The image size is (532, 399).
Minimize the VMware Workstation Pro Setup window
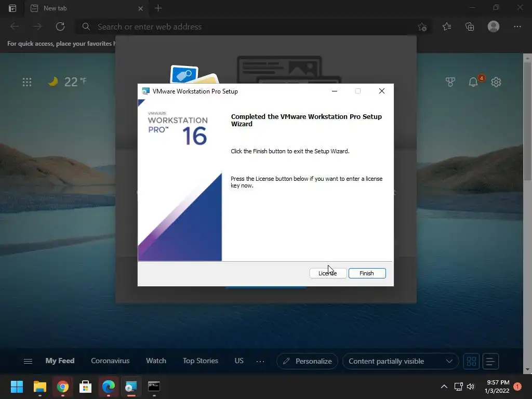(x=335, y=91)
